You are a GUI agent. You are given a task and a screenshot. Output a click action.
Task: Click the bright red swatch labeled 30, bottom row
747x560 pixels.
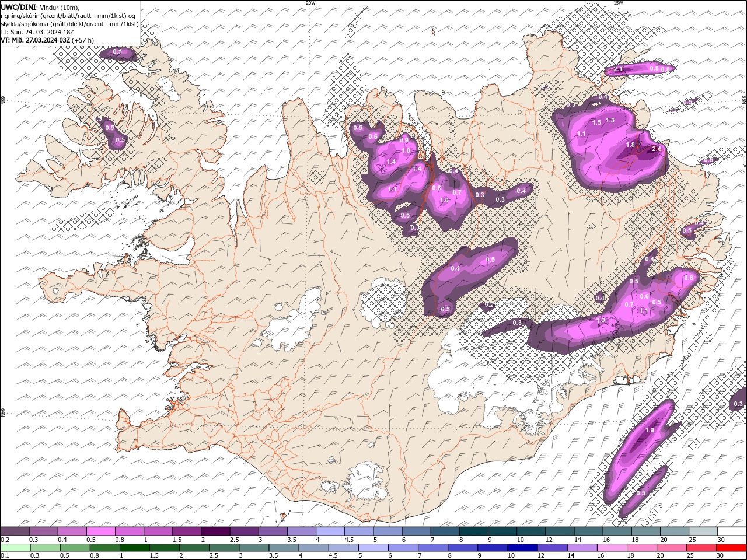point(731,548)
